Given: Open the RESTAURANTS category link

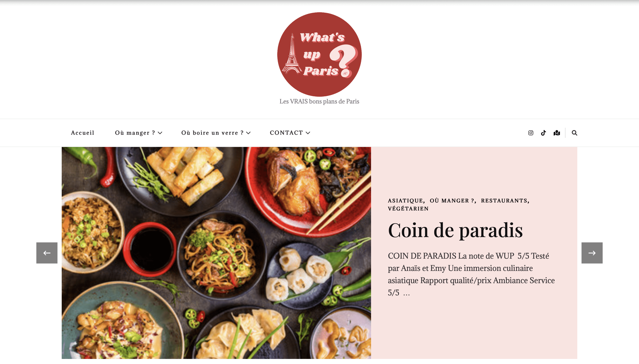Looking at the screenshot, I should [504, 201].
